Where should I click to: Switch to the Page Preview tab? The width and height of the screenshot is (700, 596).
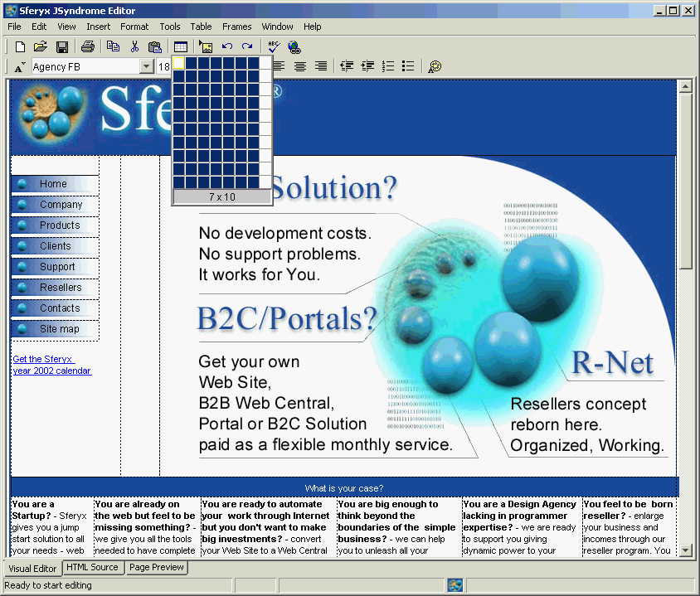click(157, 568)
